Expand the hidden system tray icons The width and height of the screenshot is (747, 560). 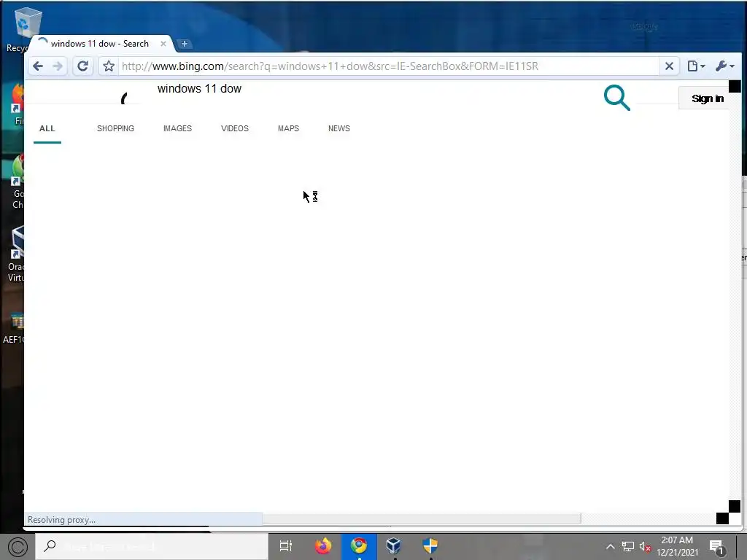point(610,547)
